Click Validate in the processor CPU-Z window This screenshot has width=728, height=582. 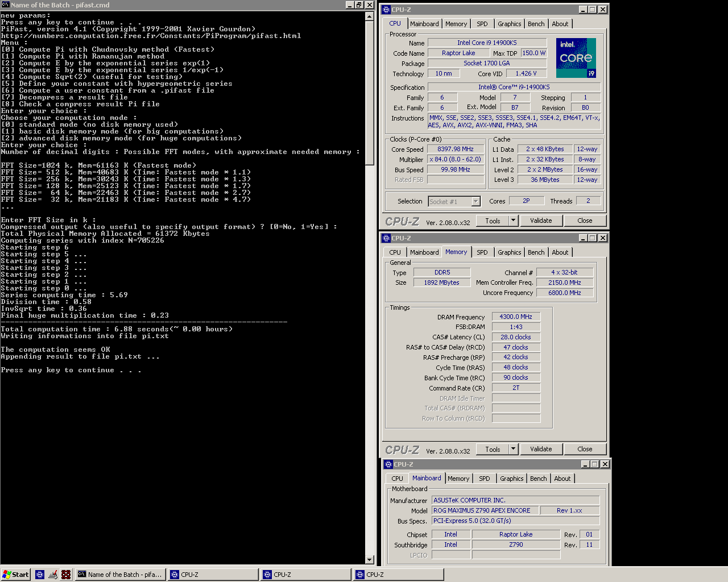pos(541,221)
